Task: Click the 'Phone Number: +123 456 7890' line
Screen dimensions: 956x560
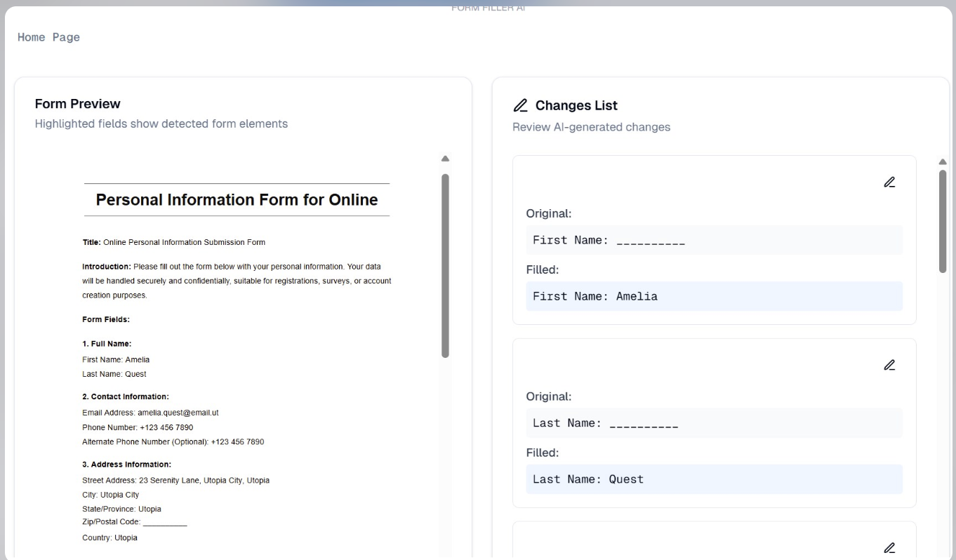Action: 138,427
